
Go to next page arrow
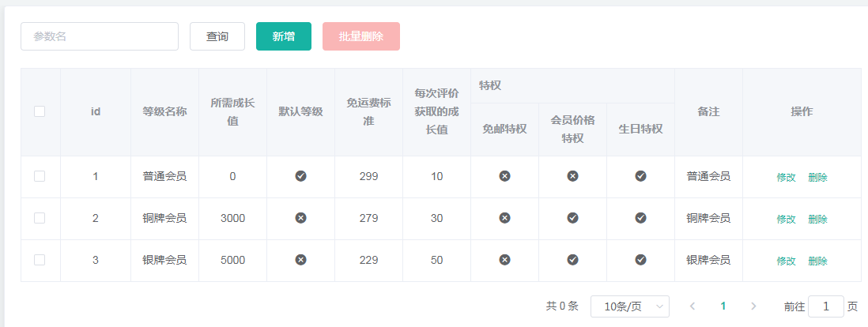pos(753,306)
